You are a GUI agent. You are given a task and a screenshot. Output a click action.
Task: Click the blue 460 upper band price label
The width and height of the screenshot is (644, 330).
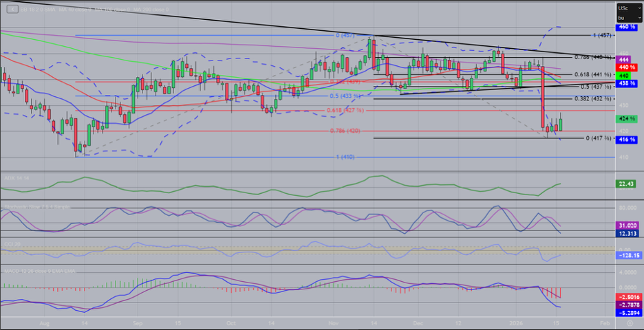(x=626, y=27)
